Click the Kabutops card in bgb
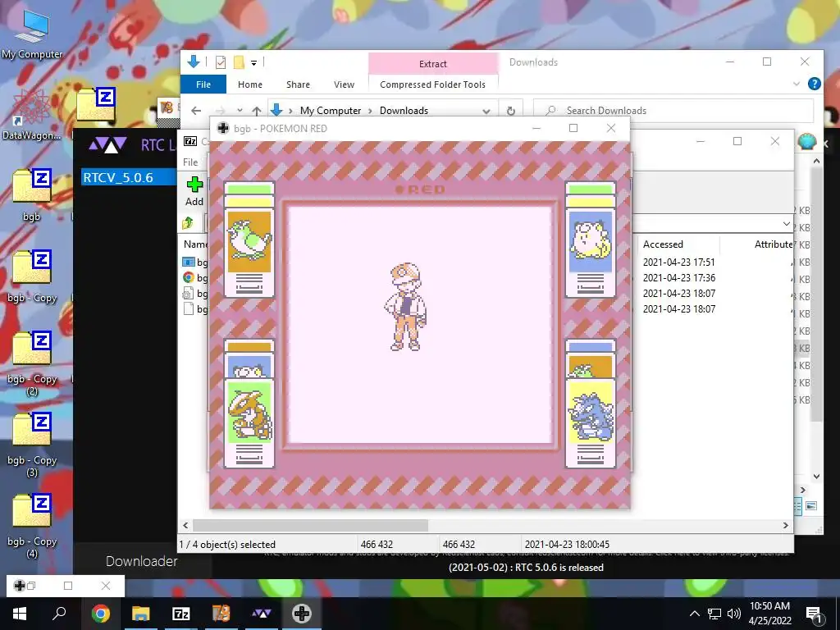 coord(249,422)
